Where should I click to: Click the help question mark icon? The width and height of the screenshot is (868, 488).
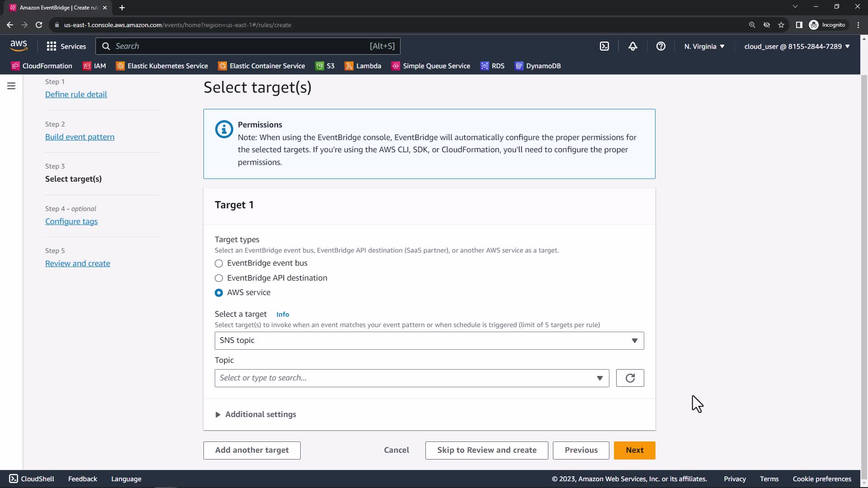(x=660, y=46)
